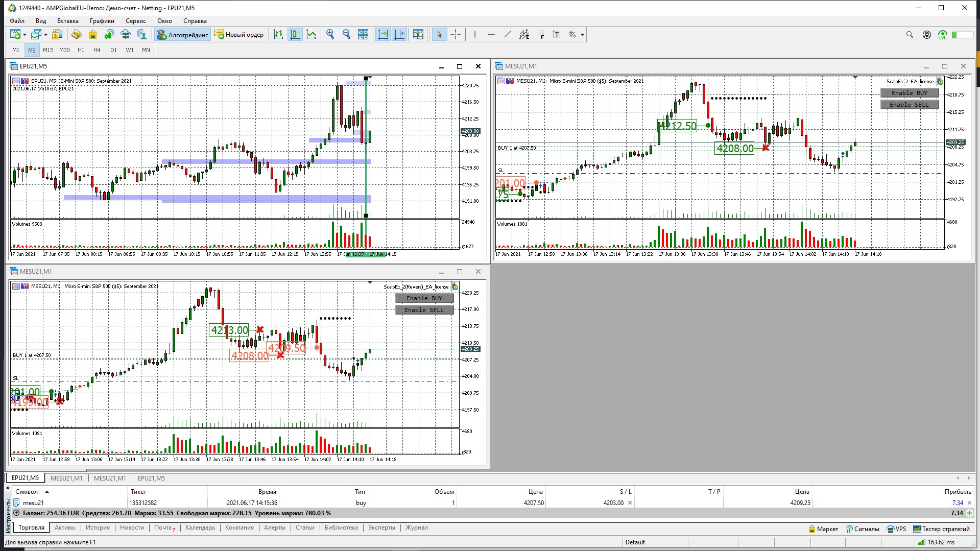Open Тестер стратегий strategy tester
This screenshot has height=551, width=980.
942,529
